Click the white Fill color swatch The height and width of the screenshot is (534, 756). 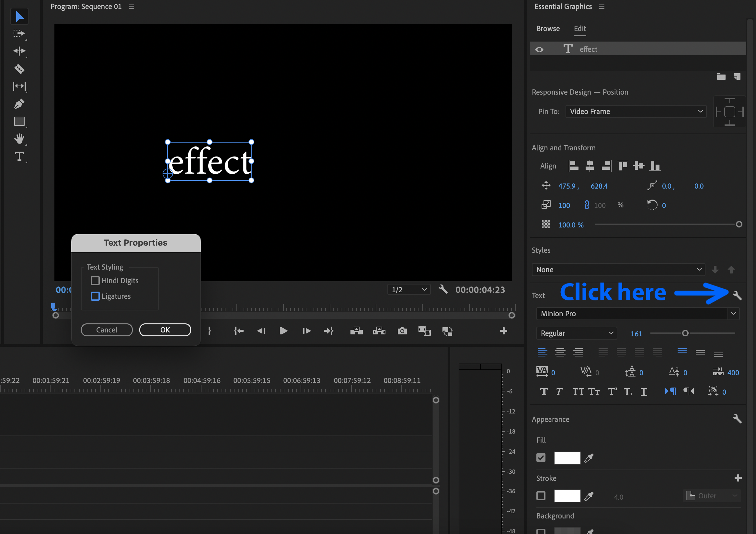[x=567, y=458]
